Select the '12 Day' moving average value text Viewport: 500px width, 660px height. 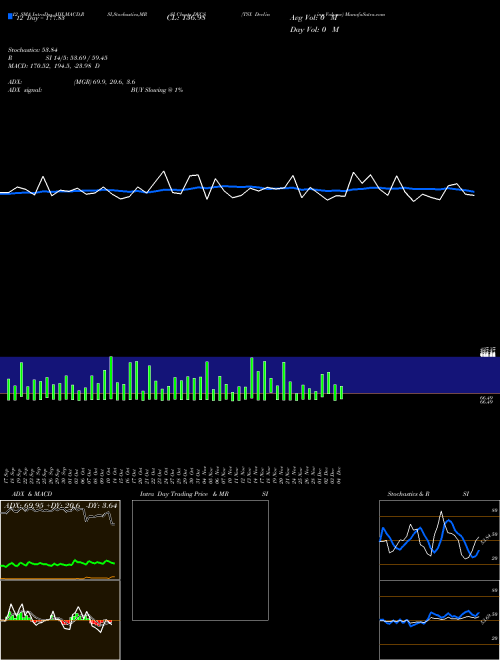click(x=40, y=18)
